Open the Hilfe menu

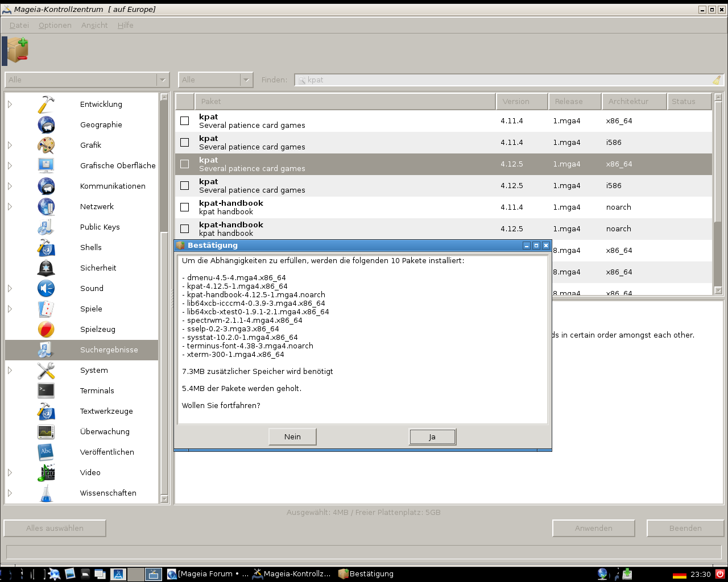126,26
